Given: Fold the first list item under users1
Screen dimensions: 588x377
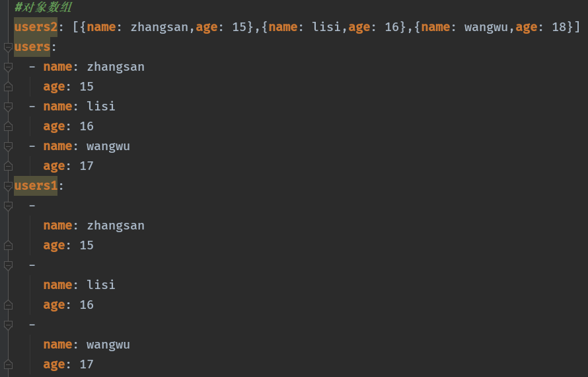Looking at the screenshot, I should pyautogui.click(x=8, y=206).
